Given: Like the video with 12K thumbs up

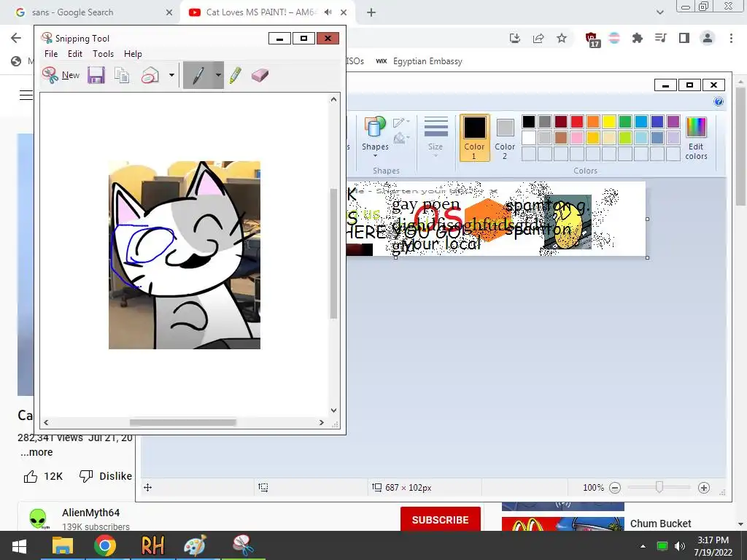Looking at the screenshot, I should click(x=43, y=476).
